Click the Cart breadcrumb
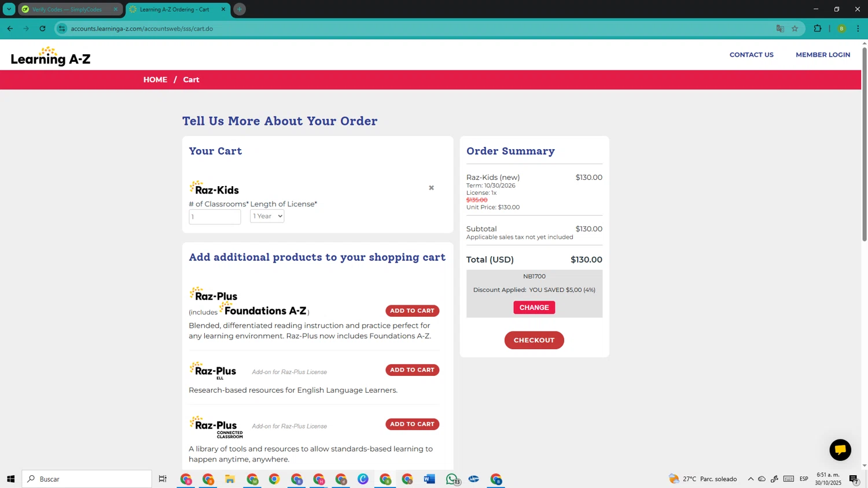The height and width of the screenshot is (488, 868). (191, 80)
